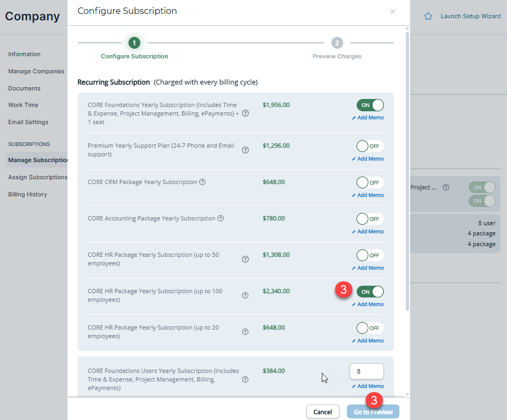Jump to the Preview Charges step

(337, 42)
